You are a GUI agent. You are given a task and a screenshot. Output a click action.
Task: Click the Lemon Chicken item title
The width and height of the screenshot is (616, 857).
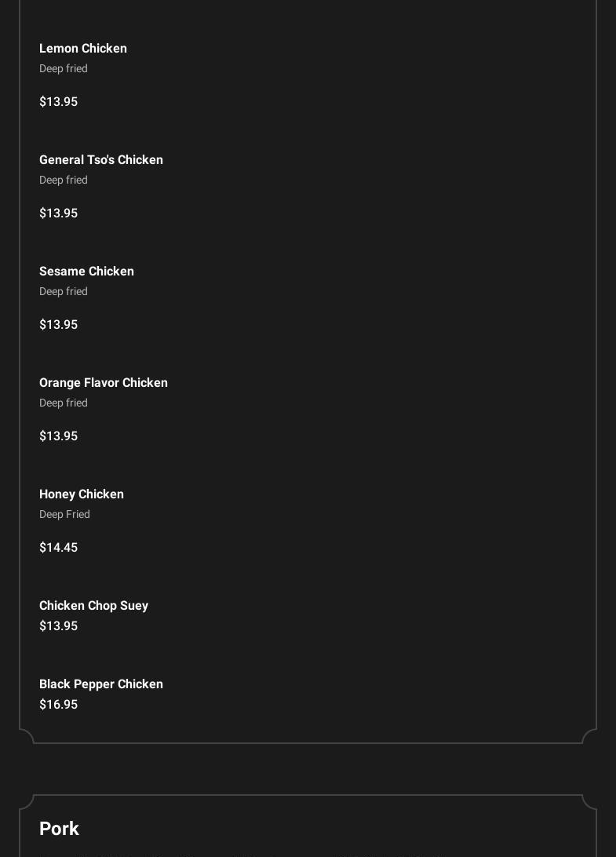coord(83,49)
